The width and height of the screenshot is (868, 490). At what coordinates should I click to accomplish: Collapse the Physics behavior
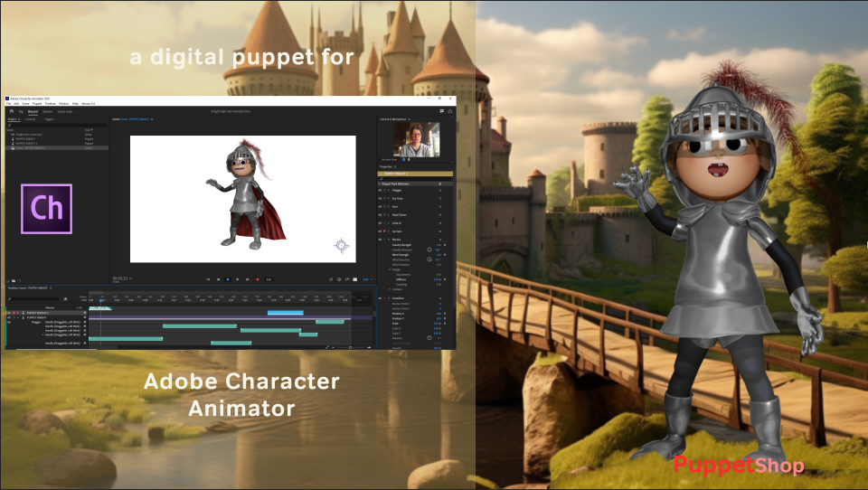[389, 240]
